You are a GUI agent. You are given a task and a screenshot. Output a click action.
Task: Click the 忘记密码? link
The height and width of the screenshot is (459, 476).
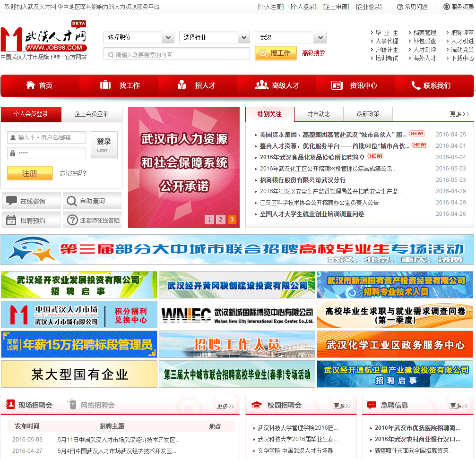[x=73, y=173]
